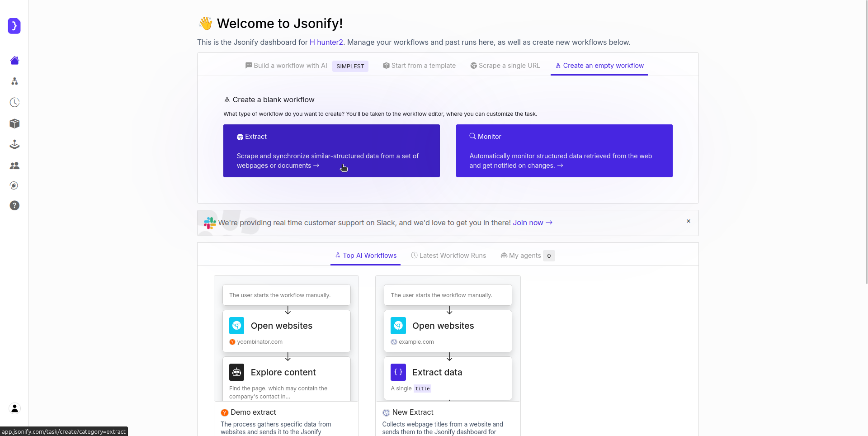Screen dimensions: 868x436
Task: Open the Home icon in sidebar
Action: pyautogui.click(x=14, y=60)
